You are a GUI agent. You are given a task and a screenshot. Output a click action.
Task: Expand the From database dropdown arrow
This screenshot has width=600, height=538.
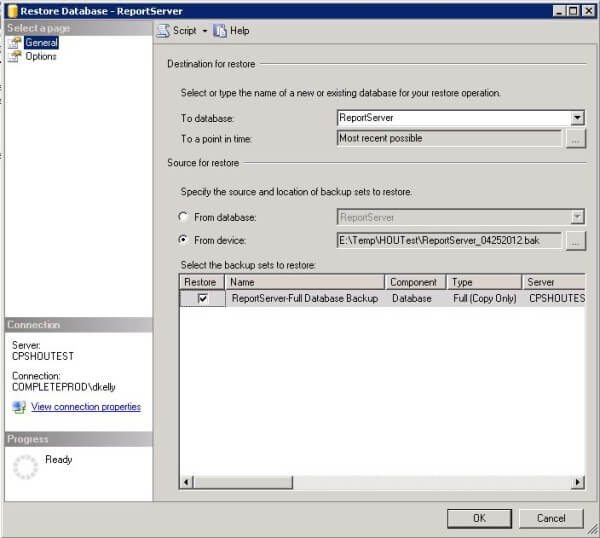click(577, 217)
